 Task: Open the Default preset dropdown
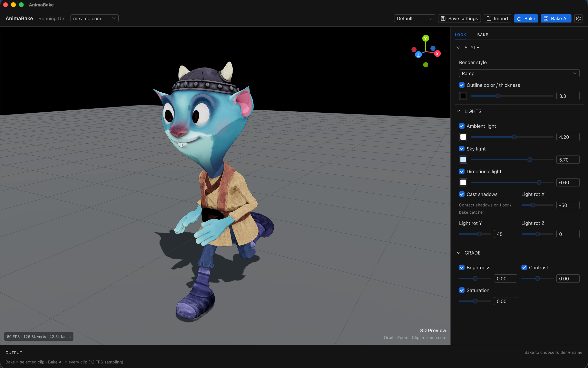(x=414, y=18)
